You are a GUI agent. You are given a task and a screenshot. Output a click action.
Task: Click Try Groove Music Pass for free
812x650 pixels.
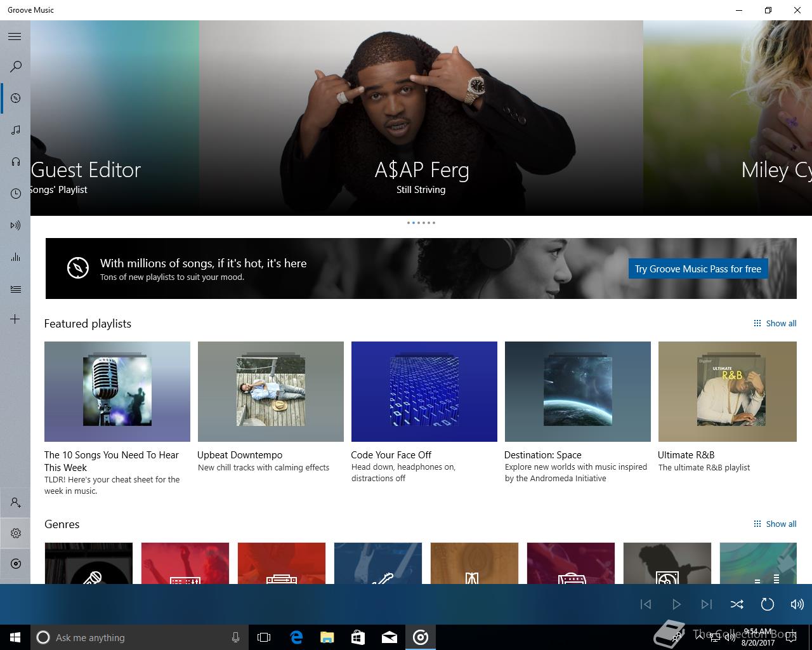pos(698,269)
